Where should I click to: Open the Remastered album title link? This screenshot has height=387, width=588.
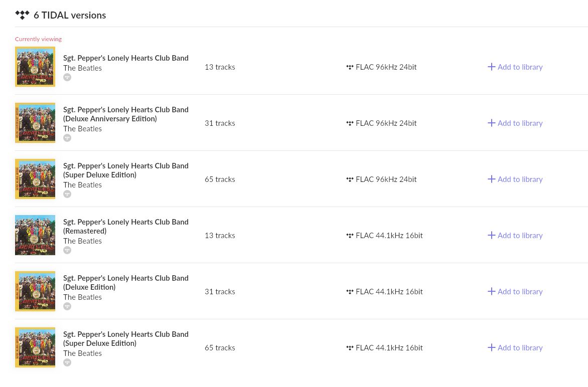(125, 227)
